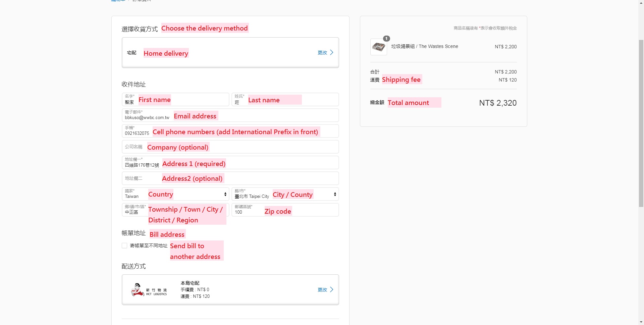Open the Country dropdown showing Taiwan
The image size is (644, 325).
point(175,194)
